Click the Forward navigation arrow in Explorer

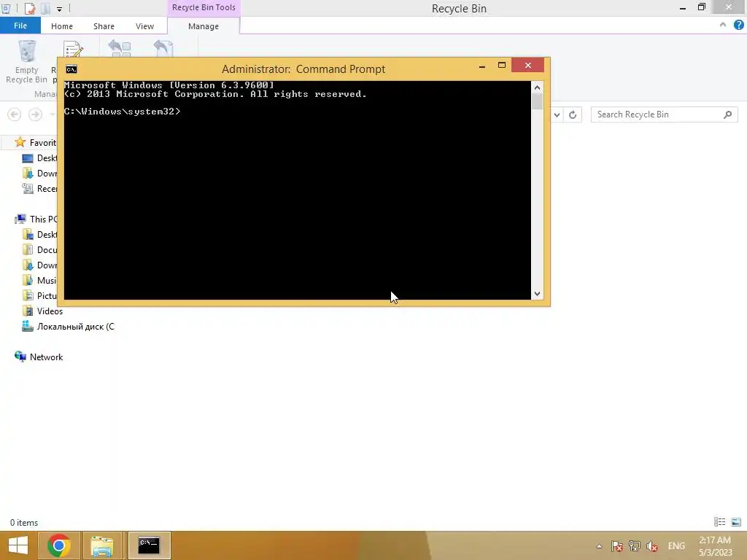coord(35,114)
